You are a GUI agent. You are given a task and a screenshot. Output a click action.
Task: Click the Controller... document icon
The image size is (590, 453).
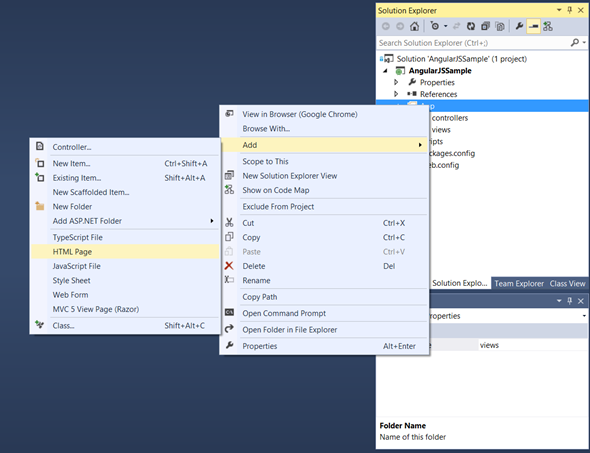[40, 146]
